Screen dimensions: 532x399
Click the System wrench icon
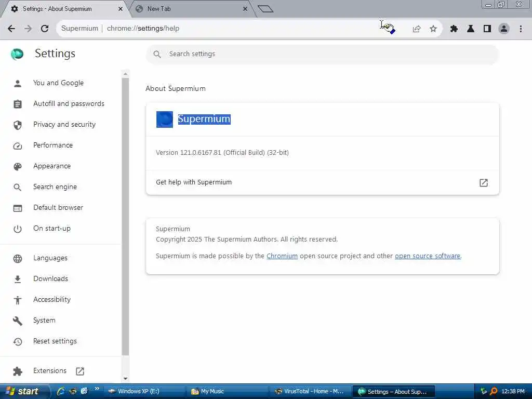18,321
